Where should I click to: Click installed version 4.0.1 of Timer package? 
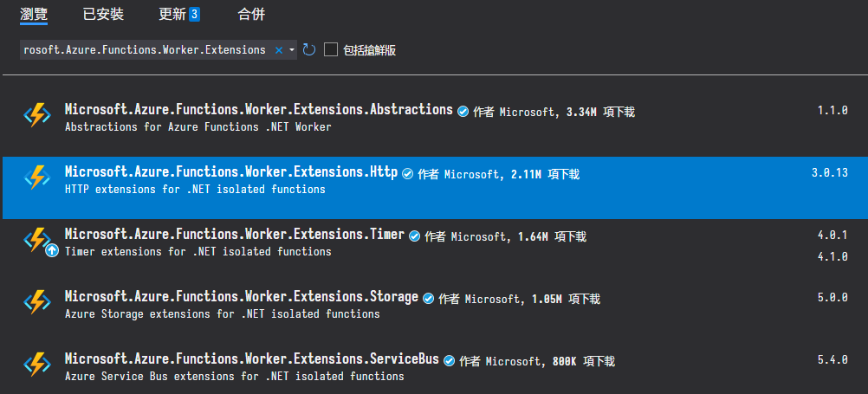(x=832, y=236)
